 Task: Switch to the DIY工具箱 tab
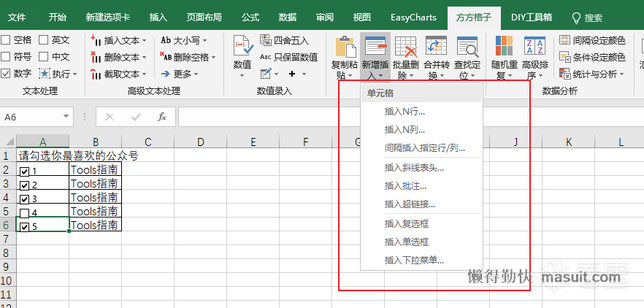coord(532,18)
